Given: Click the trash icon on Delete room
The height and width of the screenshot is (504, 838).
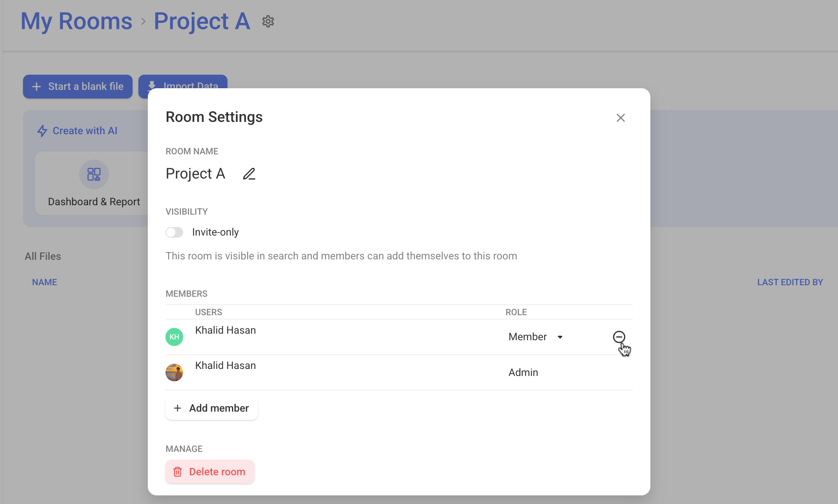Looking at the screenshot, I should (177, 472).
